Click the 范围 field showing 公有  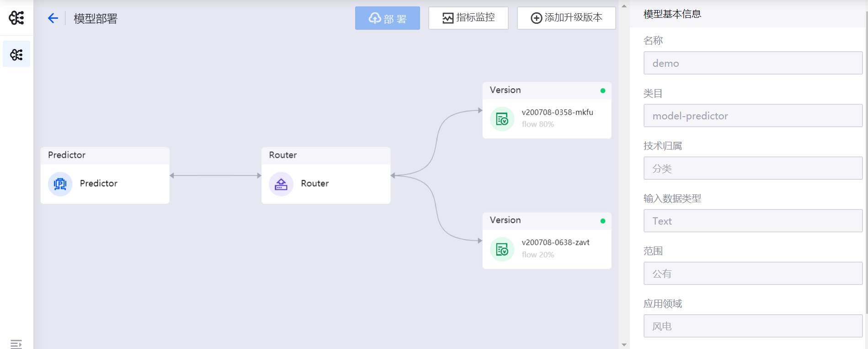coord(752,274)
